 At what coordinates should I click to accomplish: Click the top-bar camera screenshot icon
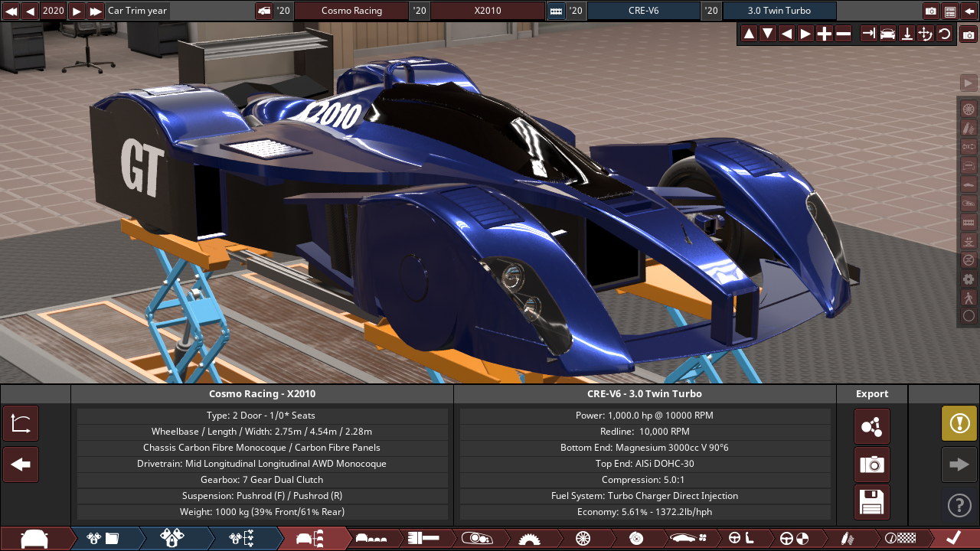pyautogui.click(x=931, y=11)
